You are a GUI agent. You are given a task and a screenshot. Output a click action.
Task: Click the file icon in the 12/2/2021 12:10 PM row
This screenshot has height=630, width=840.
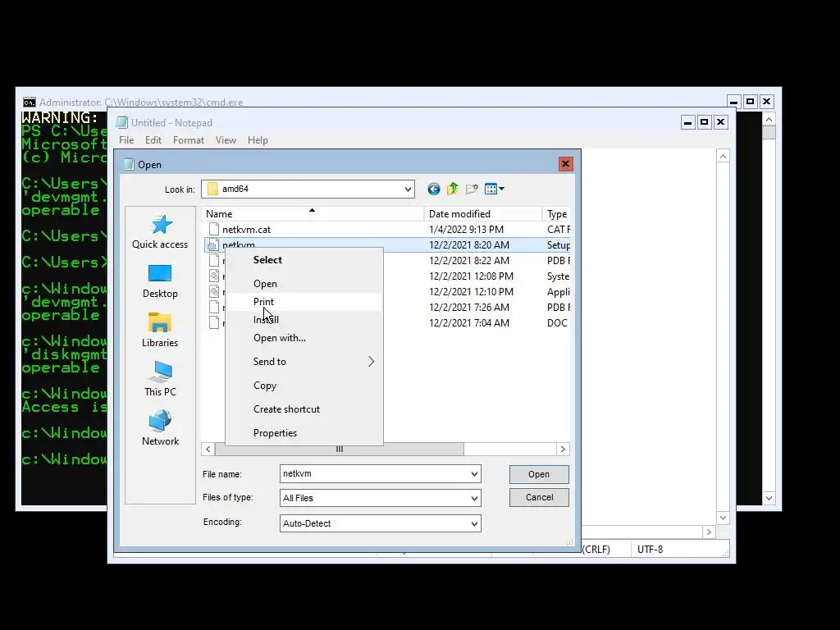[214, 291]
